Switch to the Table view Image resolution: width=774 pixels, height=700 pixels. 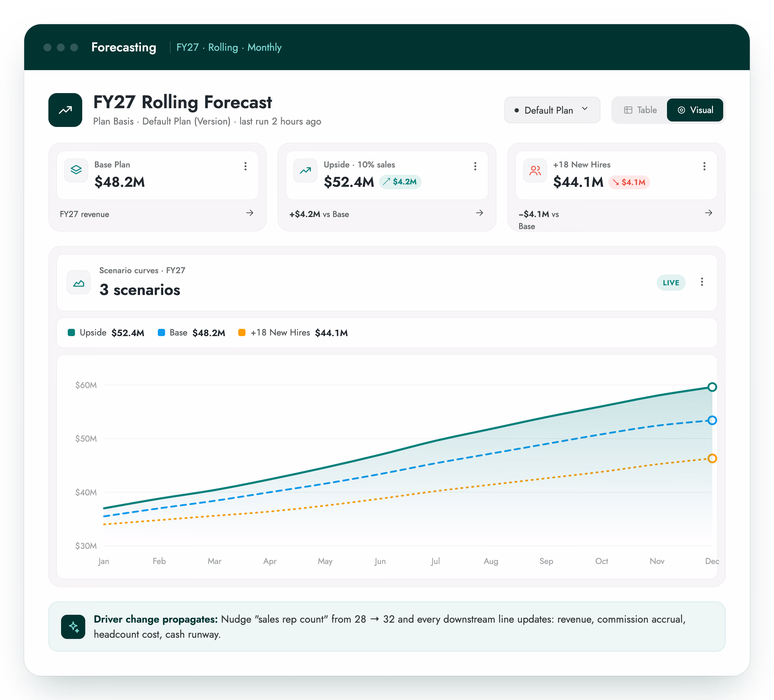640,110
